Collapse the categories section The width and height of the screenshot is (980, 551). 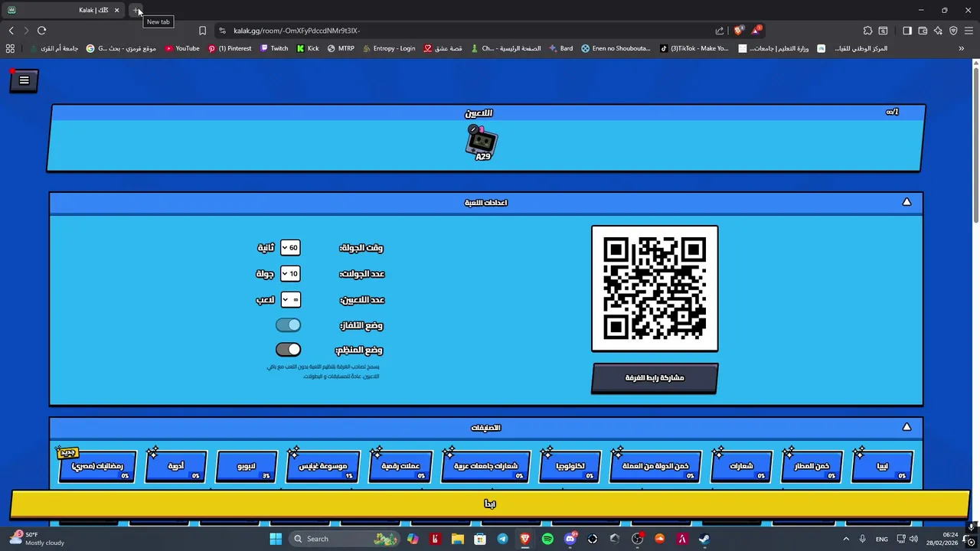[x=906, y=427]
